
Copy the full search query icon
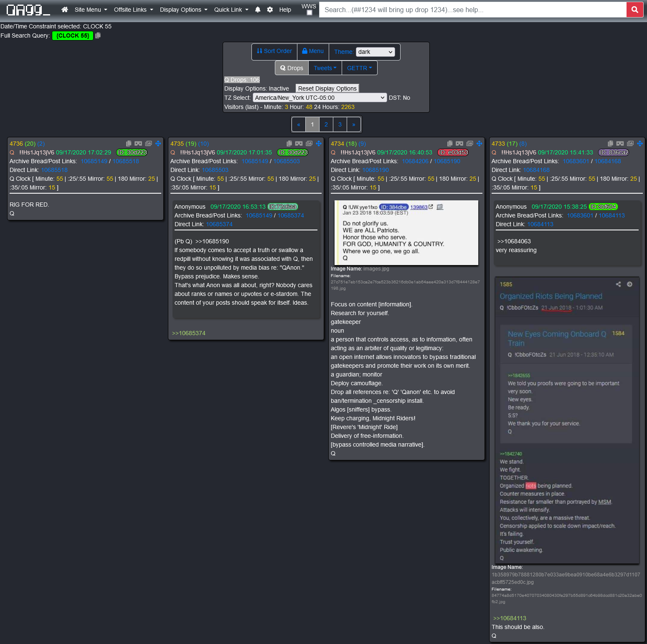click(x=98, y=35)
